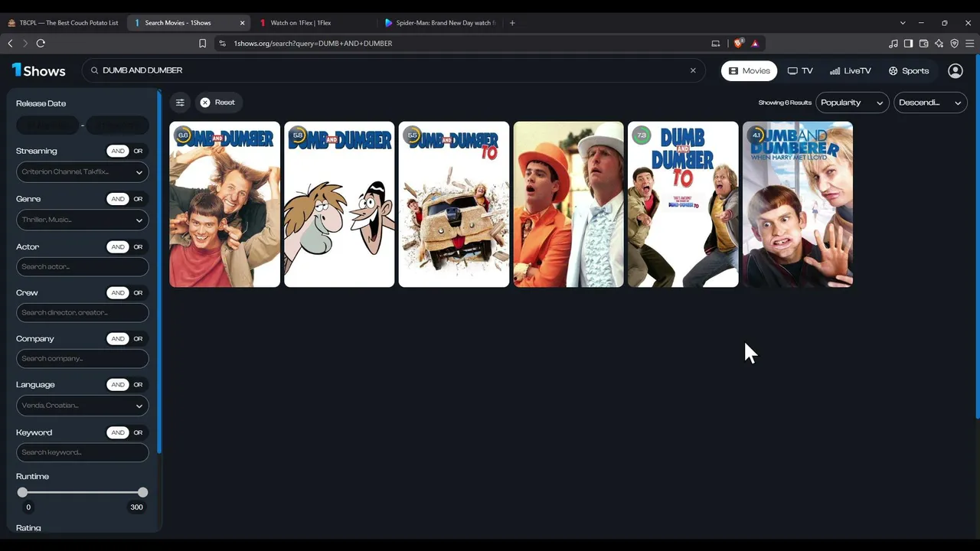The height and width of the screenshot is (551, 980).
Task: Focus the Search actor field
Action: [x=83, y=267]
